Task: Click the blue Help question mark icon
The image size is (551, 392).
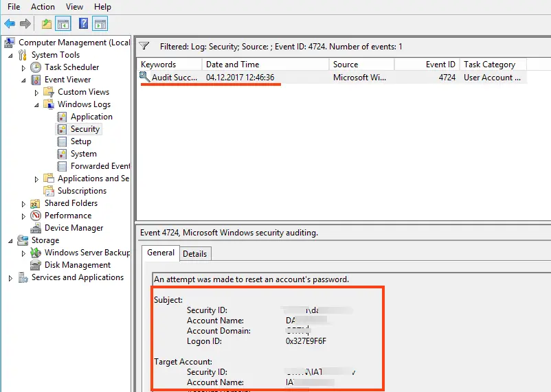Action: tap(83, 23)
